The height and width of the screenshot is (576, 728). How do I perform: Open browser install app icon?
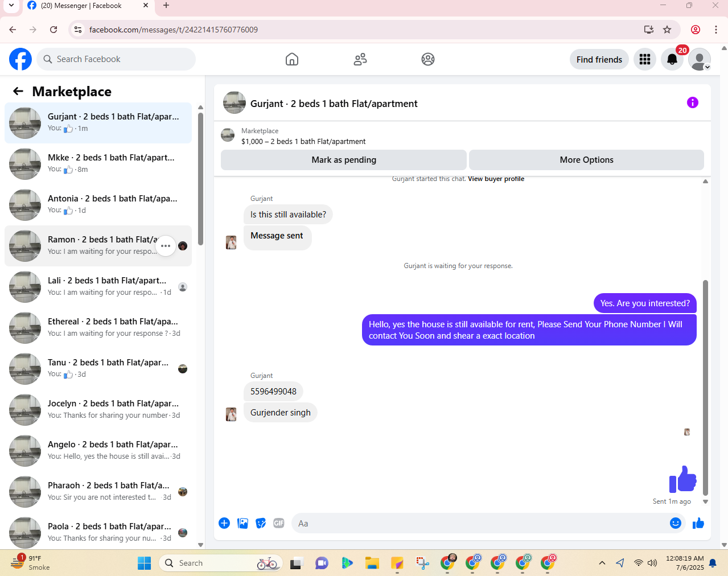coord(649,30)
